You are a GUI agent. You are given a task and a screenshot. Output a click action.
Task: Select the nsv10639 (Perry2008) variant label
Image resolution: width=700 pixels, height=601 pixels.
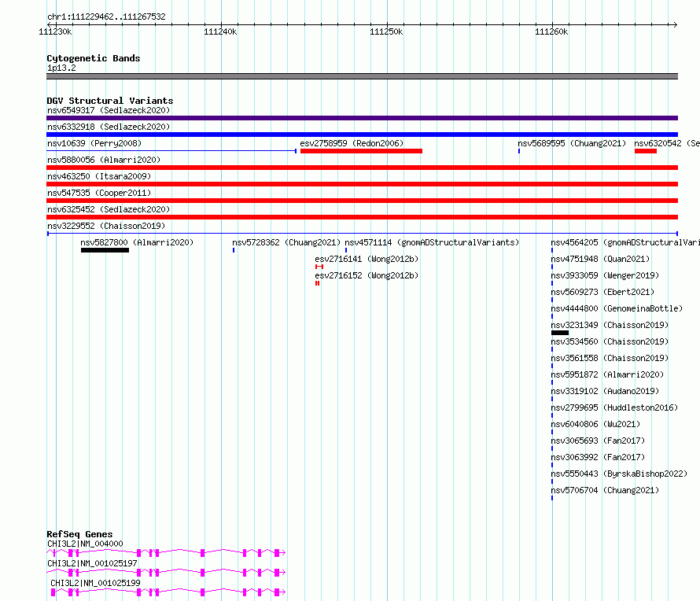94,143
